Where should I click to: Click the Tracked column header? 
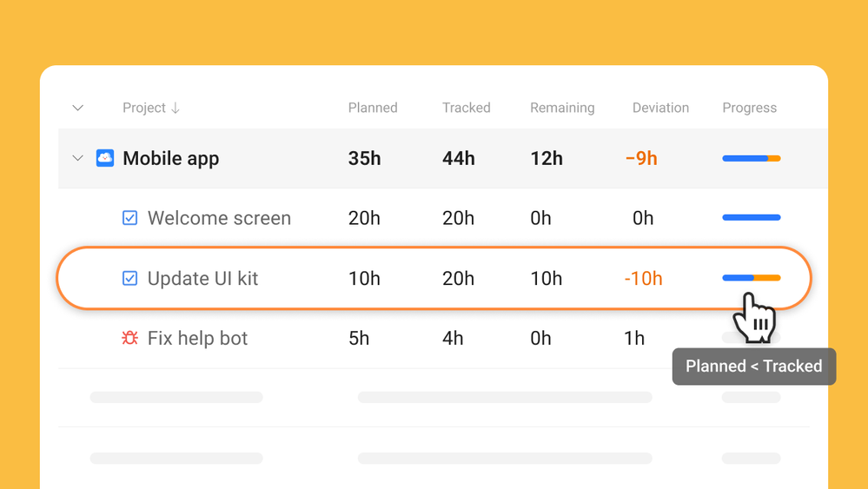pyautogui.click(x=467, y=108)
